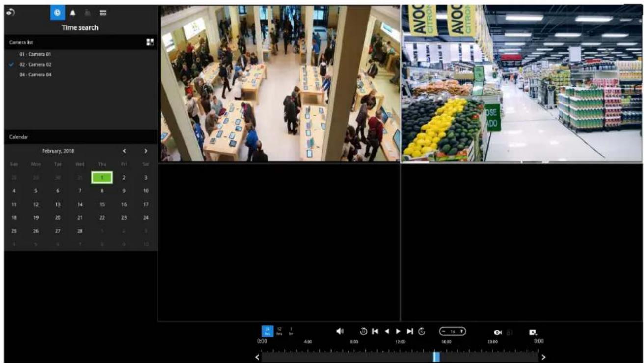The width and height of the screenshot is (644, 363).
Task: Skip to previous recording clip
Action: [375, 331]
